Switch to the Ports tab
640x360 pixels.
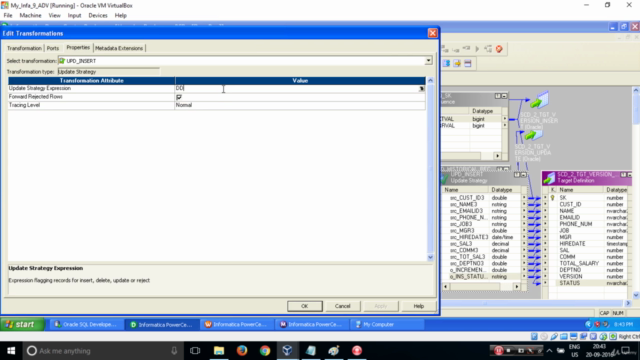click(53, 48)
